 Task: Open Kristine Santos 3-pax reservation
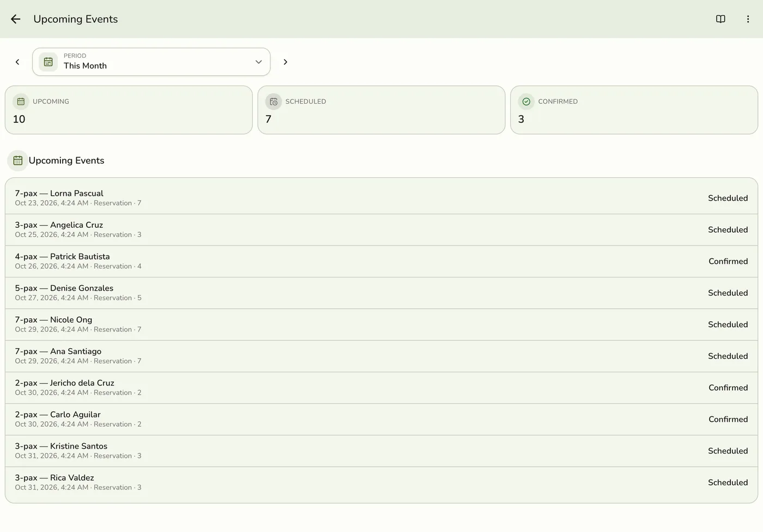coord(381,451)
